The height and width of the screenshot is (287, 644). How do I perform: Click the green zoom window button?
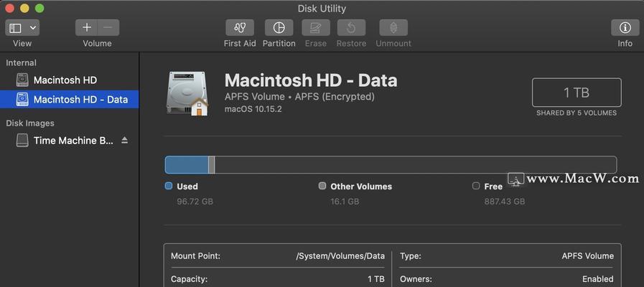[39, 8]
